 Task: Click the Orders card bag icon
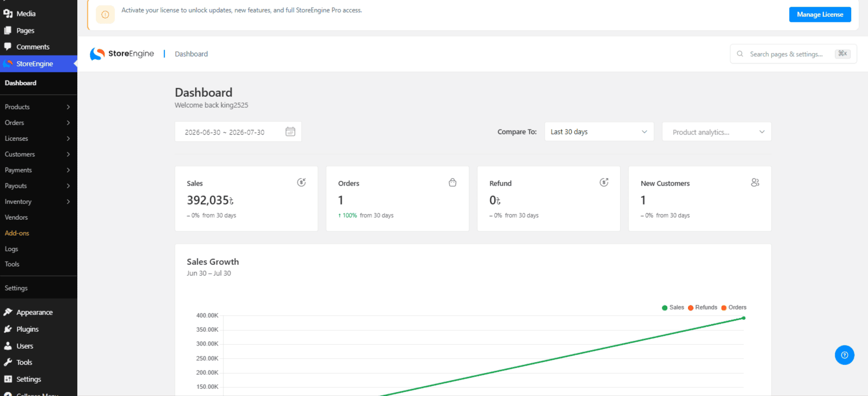452,182
